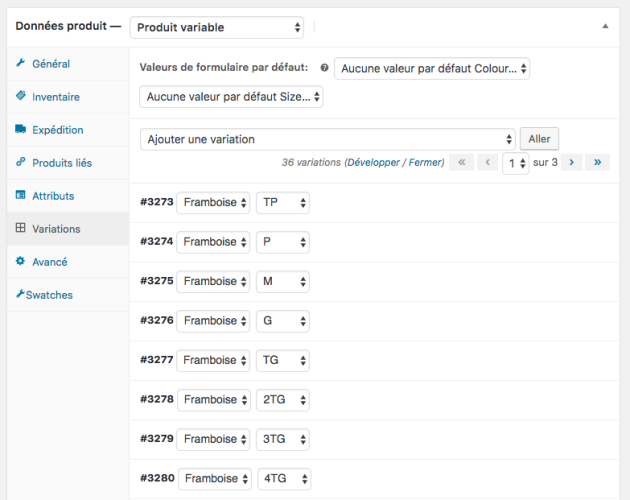The height and width of the screenshot is (500, 630).
Task: Open default Colour value dropdown
Action: (x=432, y=69)
